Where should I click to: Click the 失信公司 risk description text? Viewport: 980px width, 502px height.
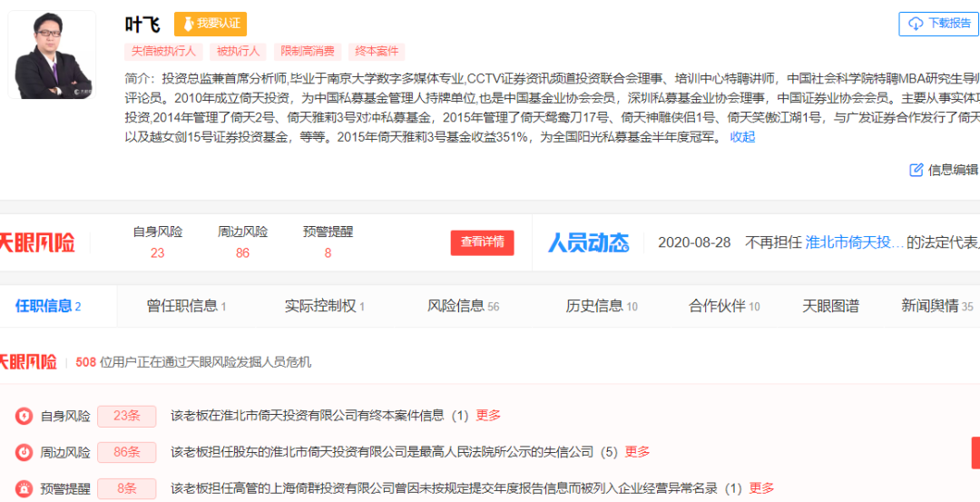pos(394,452)
